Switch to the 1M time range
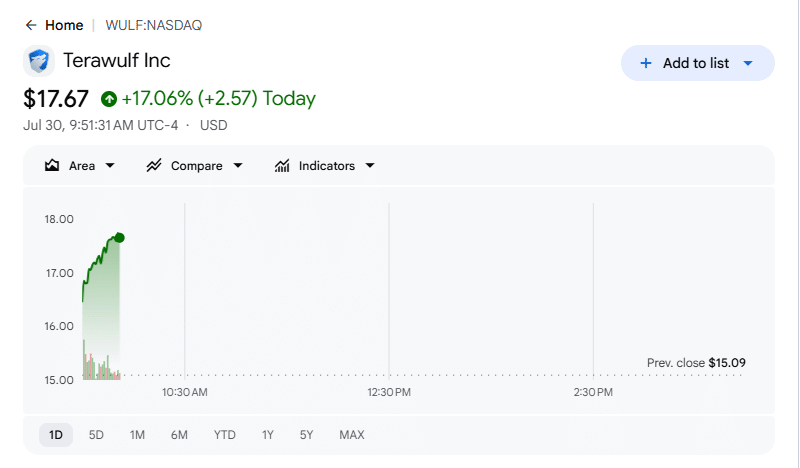Viewport: 800px width, 468px height. point(137,435)
